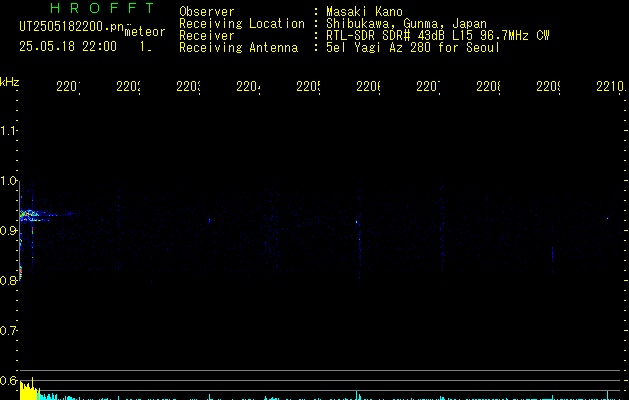Screen dimensions: 629x400
Task: Click the 1.1 kHz axis tick label
Action: tap(8, 130)
